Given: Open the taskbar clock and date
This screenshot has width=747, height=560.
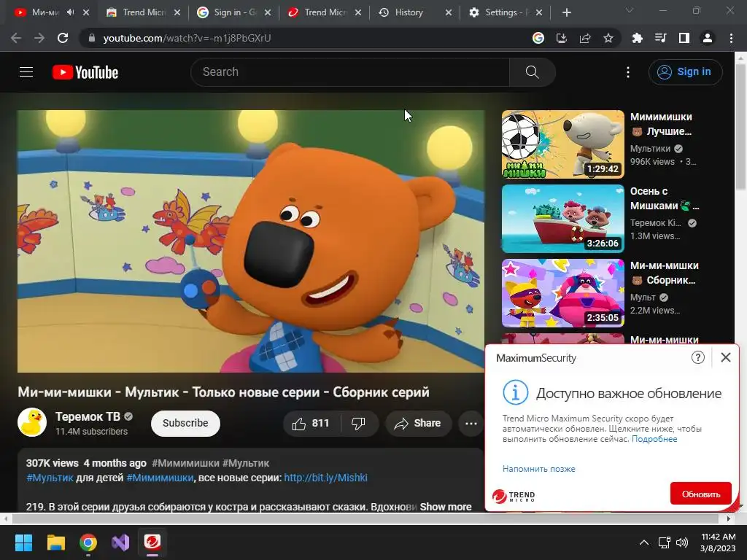Looking at the screenshot, I should coord(718,542).
